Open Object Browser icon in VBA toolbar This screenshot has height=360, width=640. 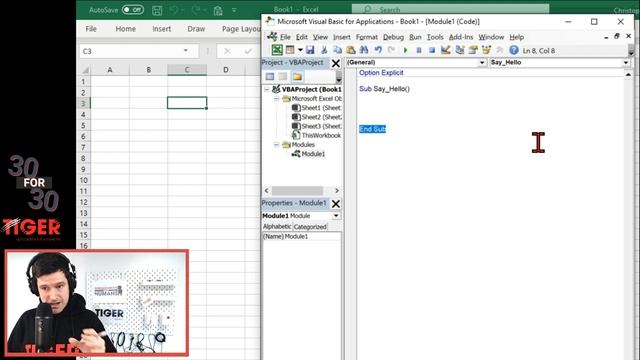pos(487,50)
